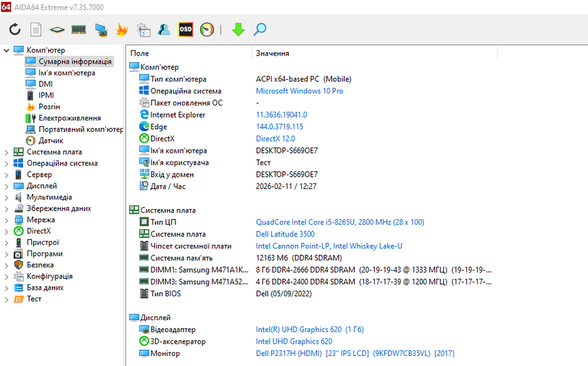The height and width of the screenshot is (366, 588).
Task: Open the sensor gauge toolbar icon
Action: (x=206, y=29)
